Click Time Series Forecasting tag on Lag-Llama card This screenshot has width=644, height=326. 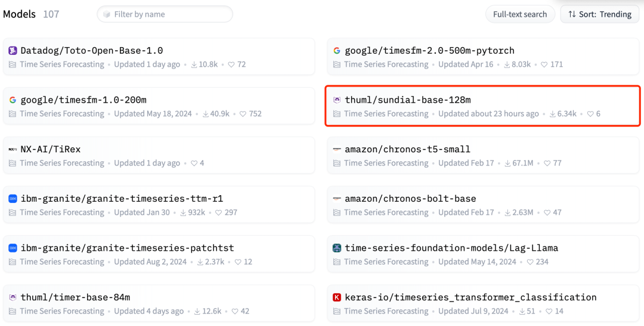386,262
